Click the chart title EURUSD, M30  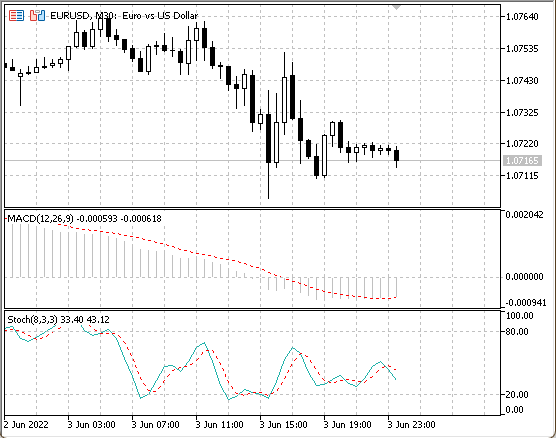pyautogui.click(x=82, y=16)
